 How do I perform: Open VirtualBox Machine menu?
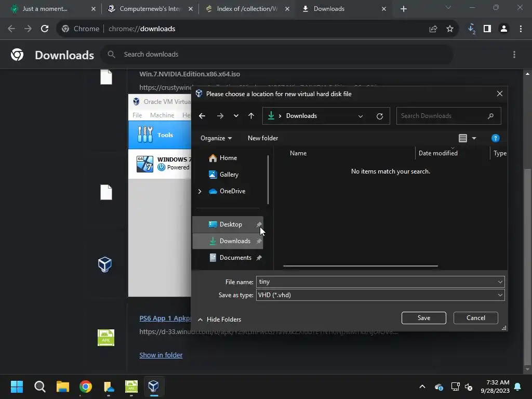tap(162, 115)
